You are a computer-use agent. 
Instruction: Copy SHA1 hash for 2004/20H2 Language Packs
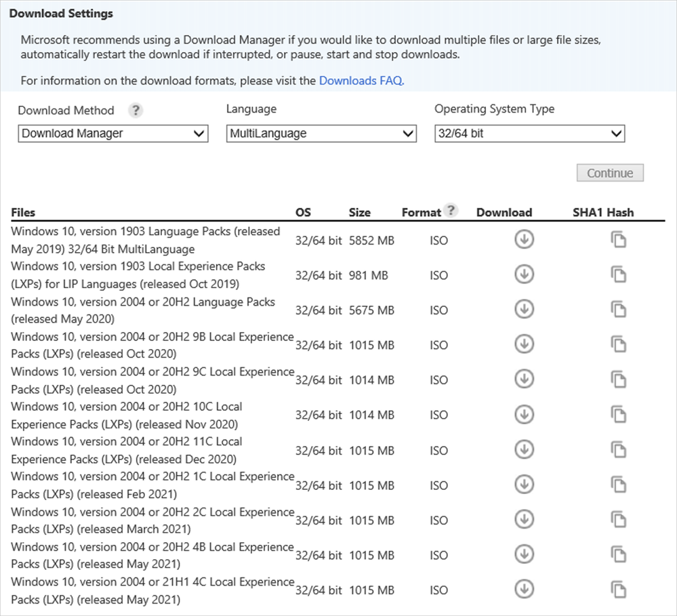(x=618, y=310)
